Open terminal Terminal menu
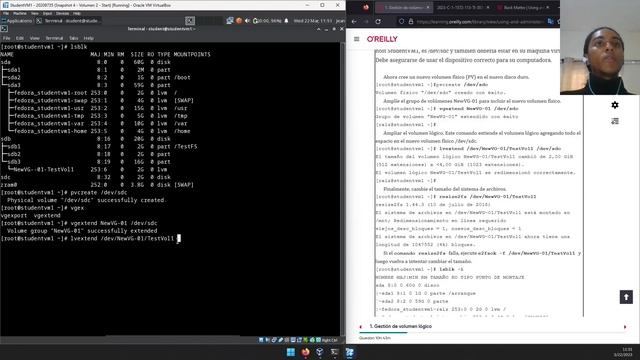 point(54,38)
